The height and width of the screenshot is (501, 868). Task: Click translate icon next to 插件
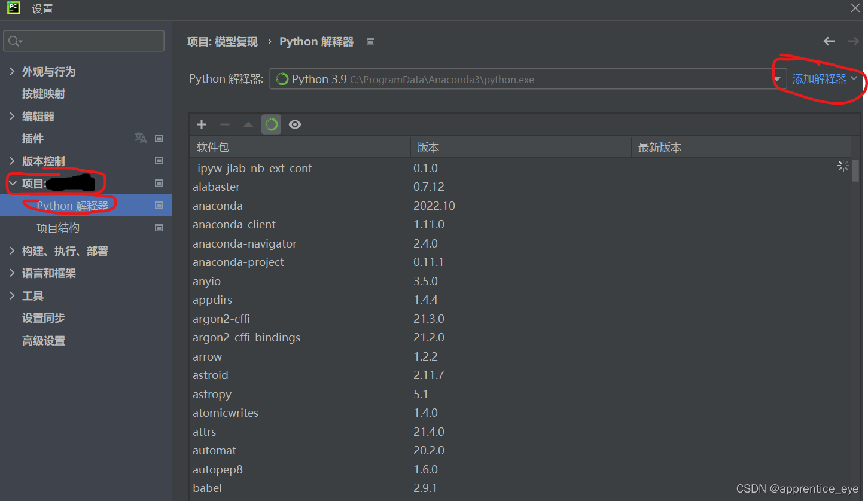click(141, 138)
